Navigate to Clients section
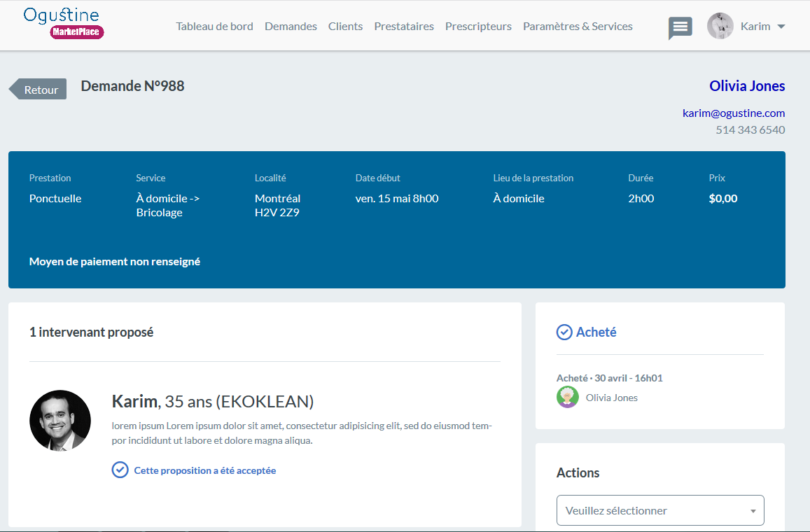The height and width of the screenshot is (532, 810). (x=346, y=27)
